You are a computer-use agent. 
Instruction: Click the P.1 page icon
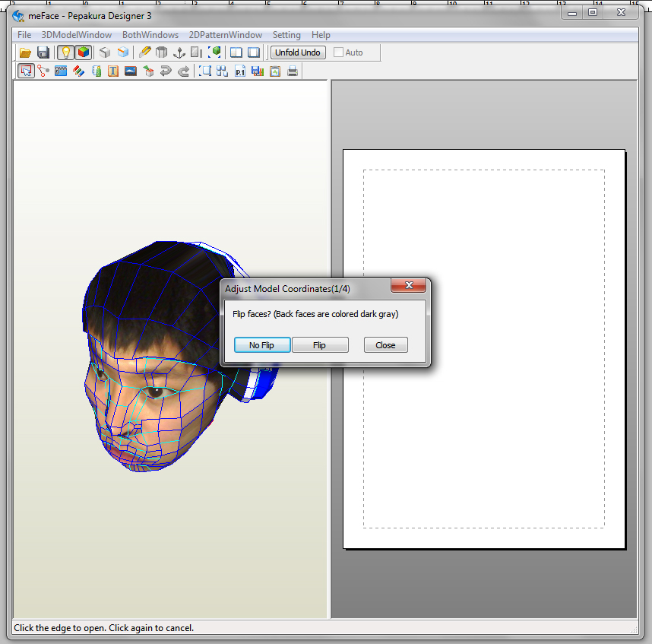coord(240,71)
